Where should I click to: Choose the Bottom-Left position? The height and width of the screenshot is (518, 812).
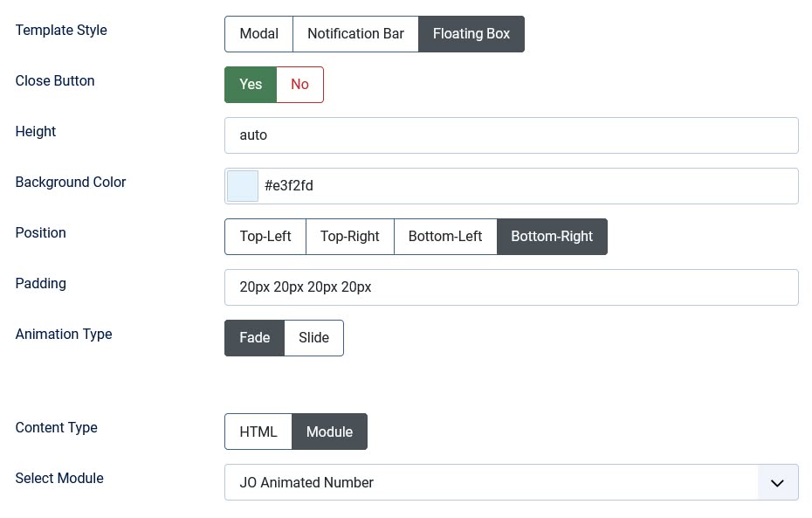pos(445,236)
